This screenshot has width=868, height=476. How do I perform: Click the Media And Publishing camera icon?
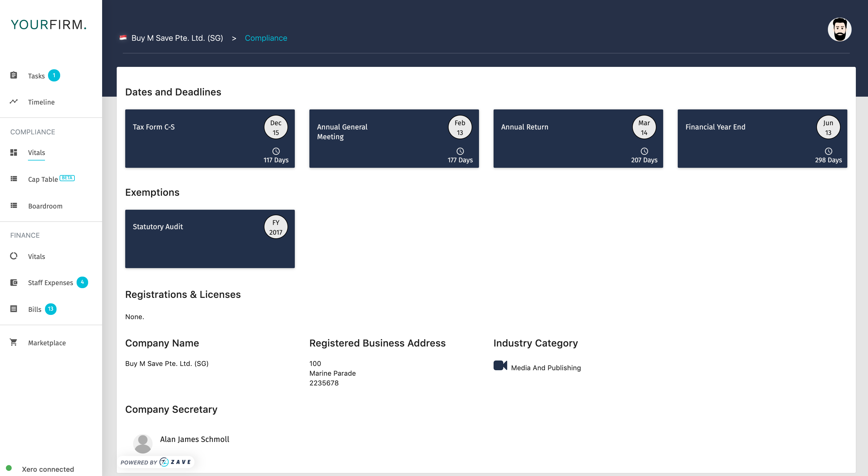[x=500, y=365]
